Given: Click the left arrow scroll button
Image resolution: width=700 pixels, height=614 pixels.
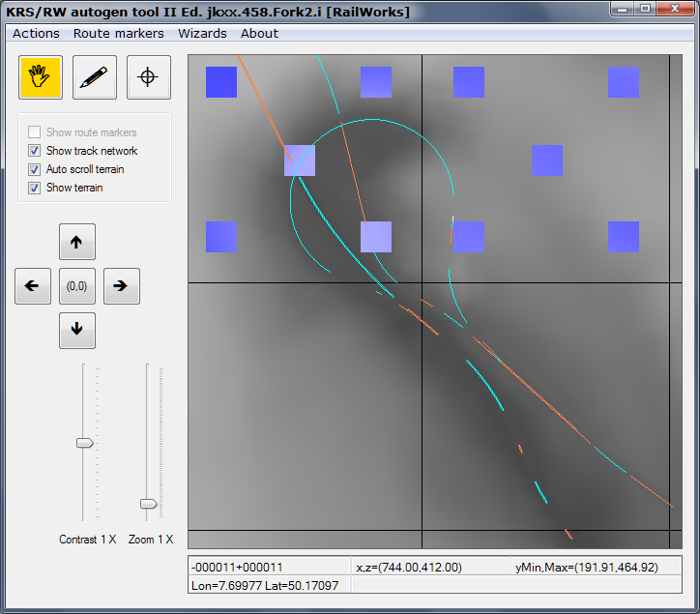Looking at the screenshot, I should point(33,286).
